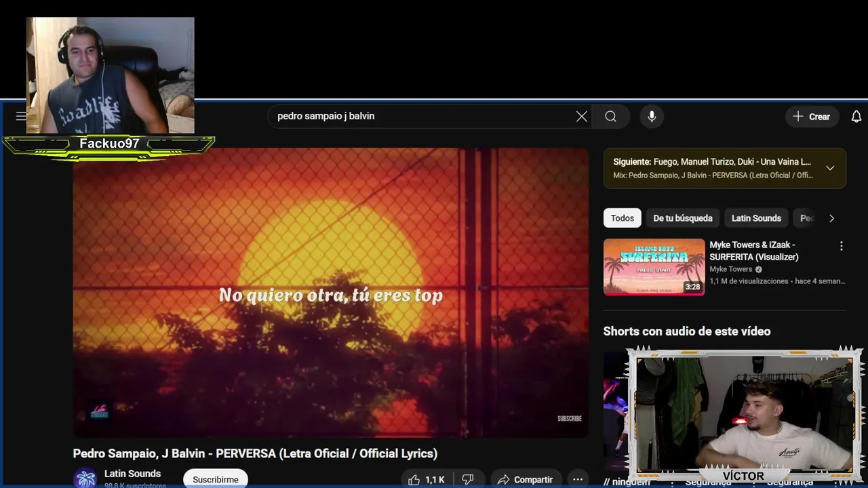
Task: Click the 'Shorts con audio de este vídeo' heading
Action: tap(687, 331)
